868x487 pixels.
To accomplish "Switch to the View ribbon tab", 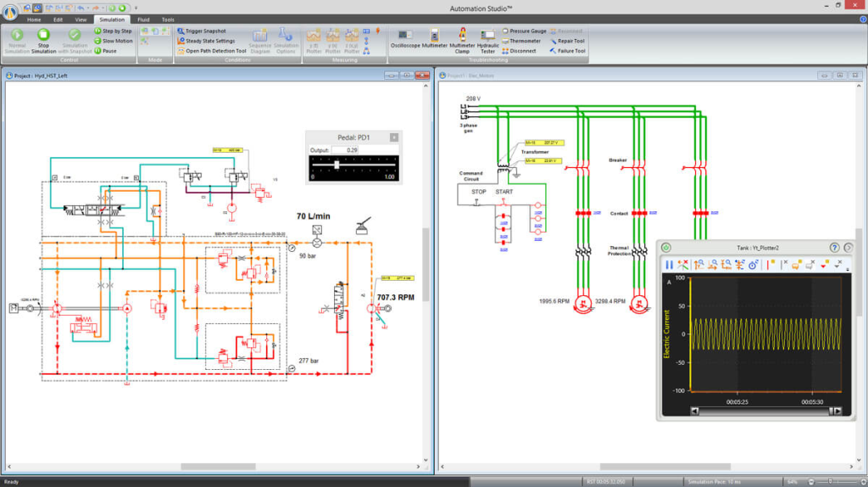I will coord(81,20).
